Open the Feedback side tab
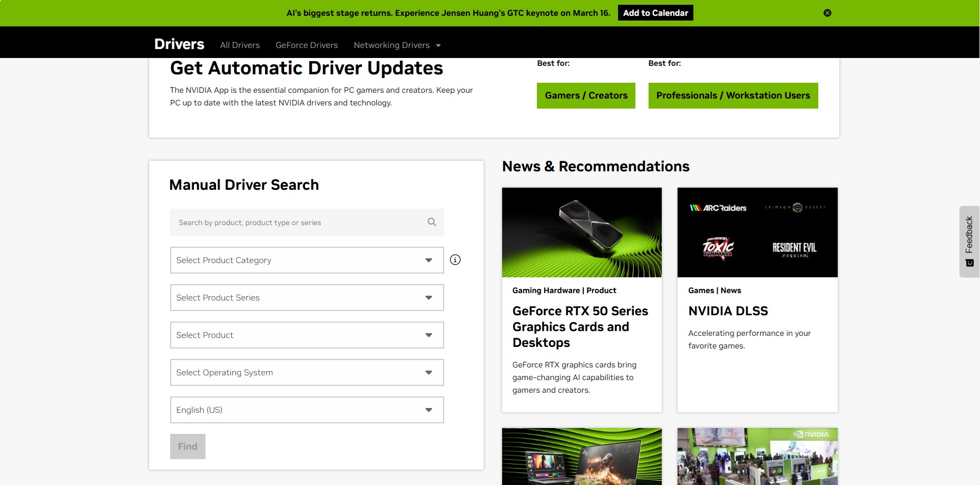This screenshot has width=980, height=485. point(969,241)
